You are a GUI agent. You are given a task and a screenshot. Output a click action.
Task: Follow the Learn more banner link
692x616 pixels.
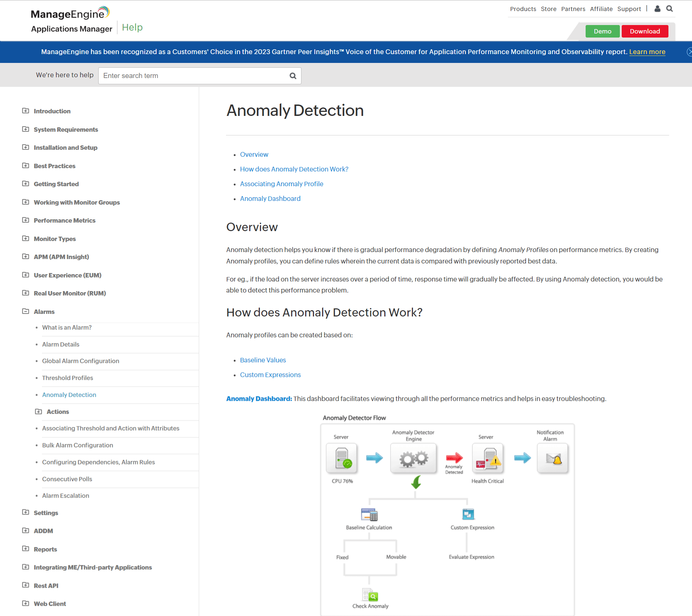(x=647, y=52)
